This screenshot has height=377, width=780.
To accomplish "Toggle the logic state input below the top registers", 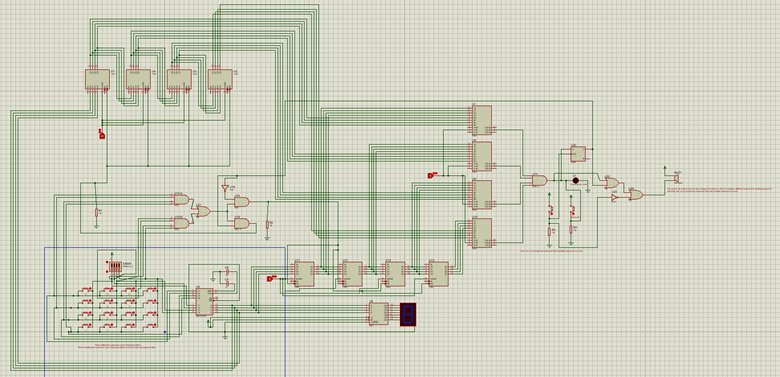I will [102, 134].
